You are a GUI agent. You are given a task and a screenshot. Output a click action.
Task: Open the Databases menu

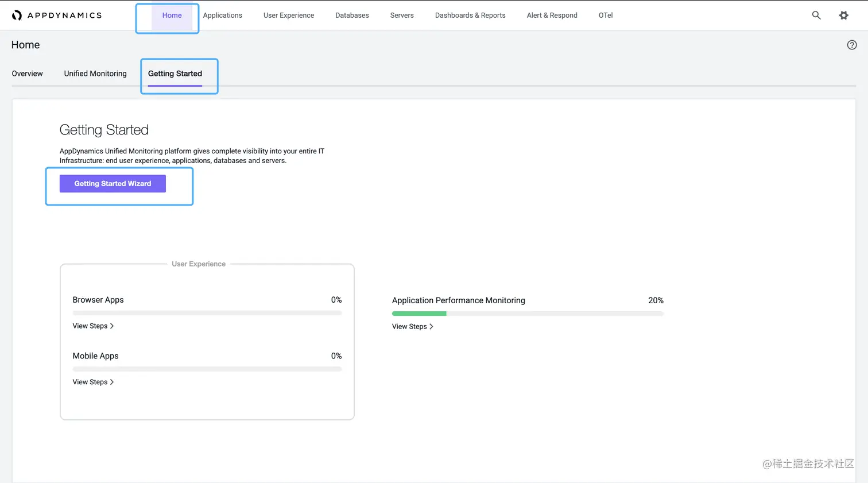click(352, 16)
